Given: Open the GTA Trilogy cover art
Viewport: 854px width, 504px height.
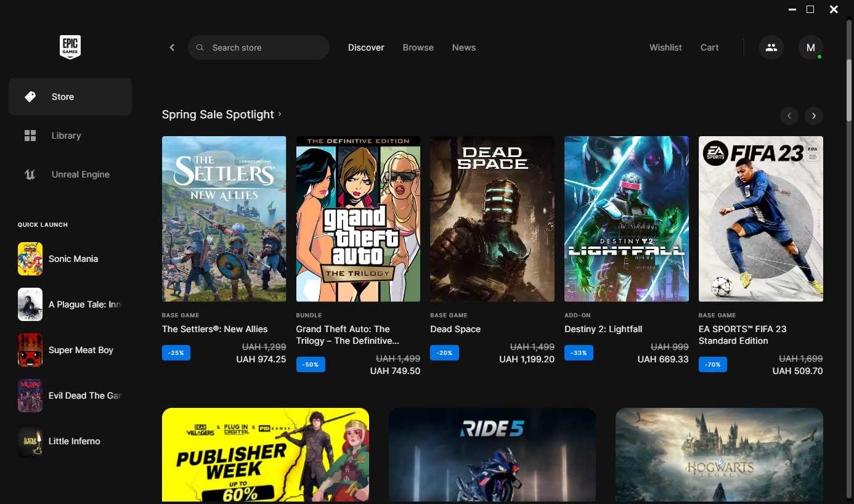Looking at the screenshot, I should (358, 219).
